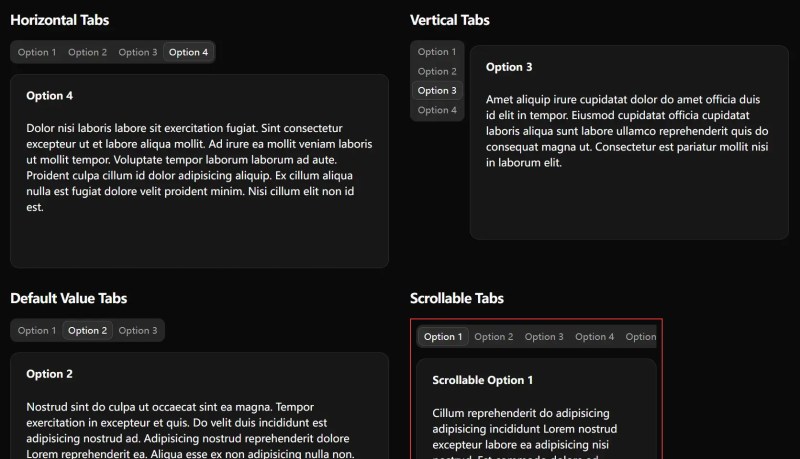Screen dimensions: 800x459
Task: Click active Option 4 horizontal tab
Action: click(188, 52)
